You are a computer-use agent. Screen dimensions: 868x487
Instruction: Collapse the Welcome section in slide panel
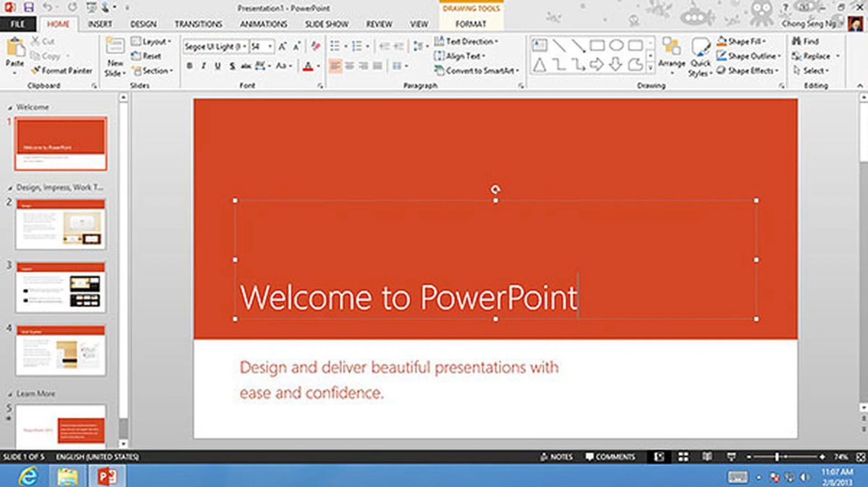[x=10, y=108]
